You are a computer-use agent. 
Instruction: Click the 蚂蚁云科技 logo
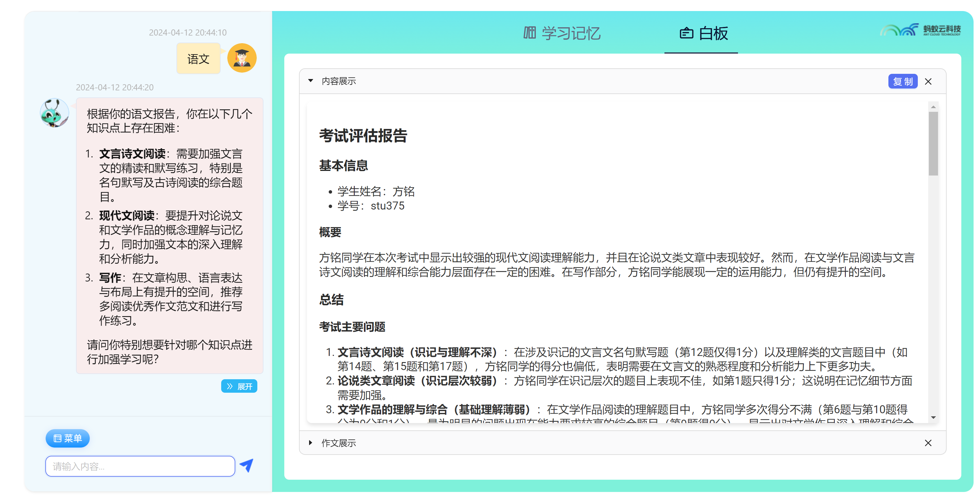point(921,30)
